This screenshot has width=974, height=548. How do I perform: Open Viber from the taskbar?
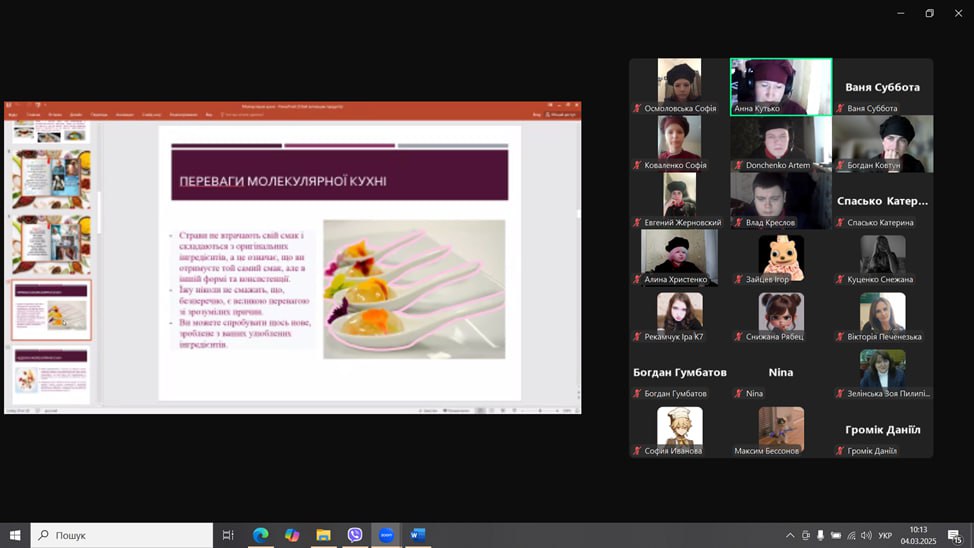355,535
